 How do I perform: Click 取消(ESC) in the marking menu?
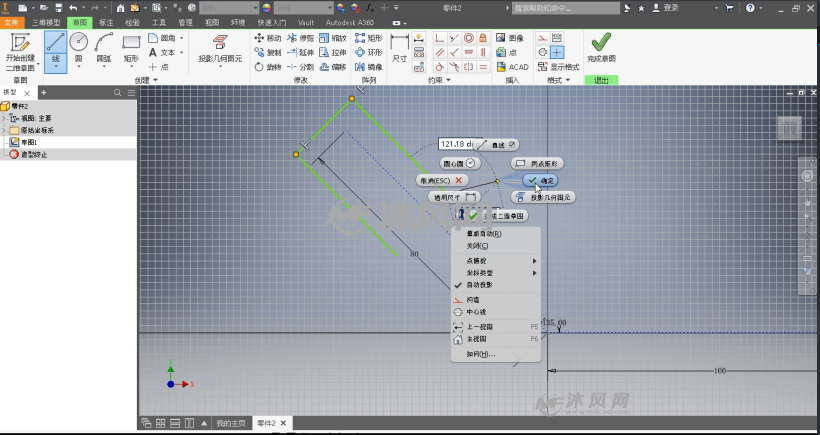tap(442, 180)
